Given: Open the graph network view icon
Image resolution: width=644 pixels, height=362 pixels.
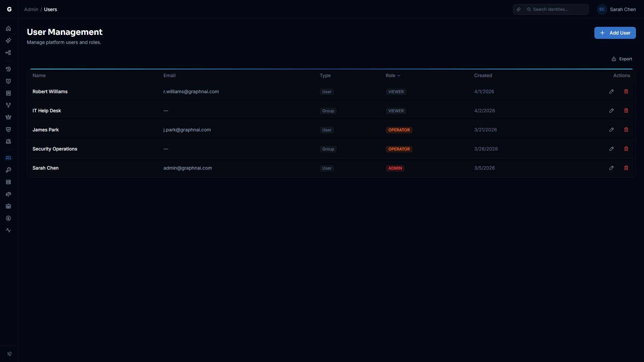Looking at the screenshot, I should click(8, 53).
